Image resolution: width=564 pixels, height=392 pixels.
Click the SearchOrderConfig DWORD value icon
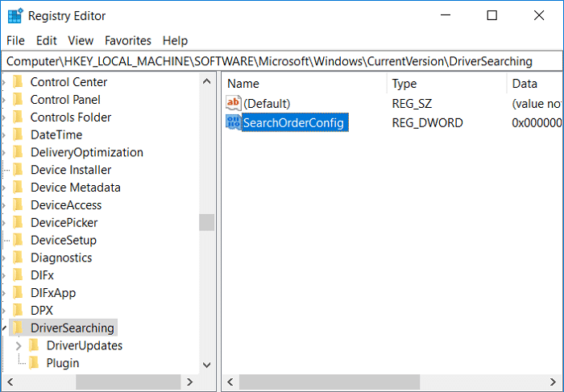233,122
